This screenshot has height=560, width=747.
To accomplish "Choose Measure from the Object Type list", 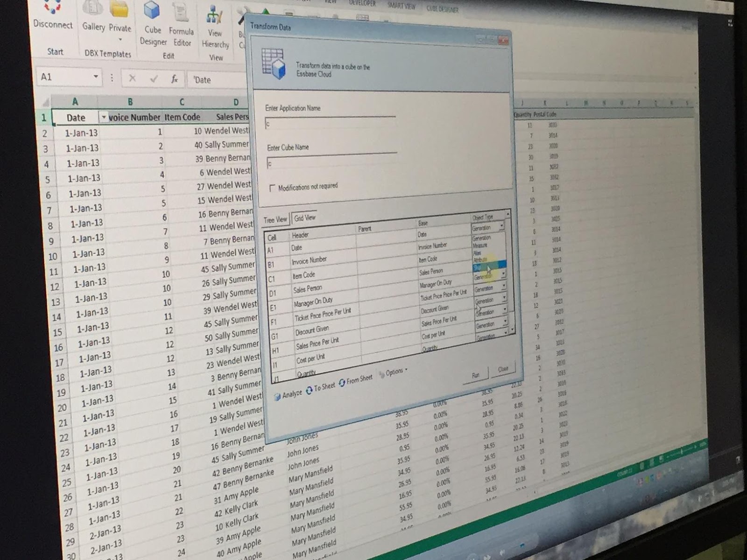I will 479,245.
